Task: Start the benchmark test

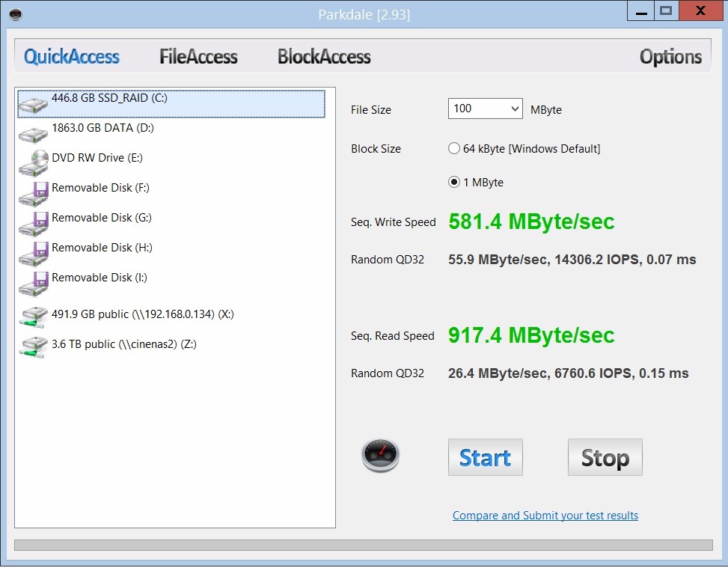Action: [485, 457]
